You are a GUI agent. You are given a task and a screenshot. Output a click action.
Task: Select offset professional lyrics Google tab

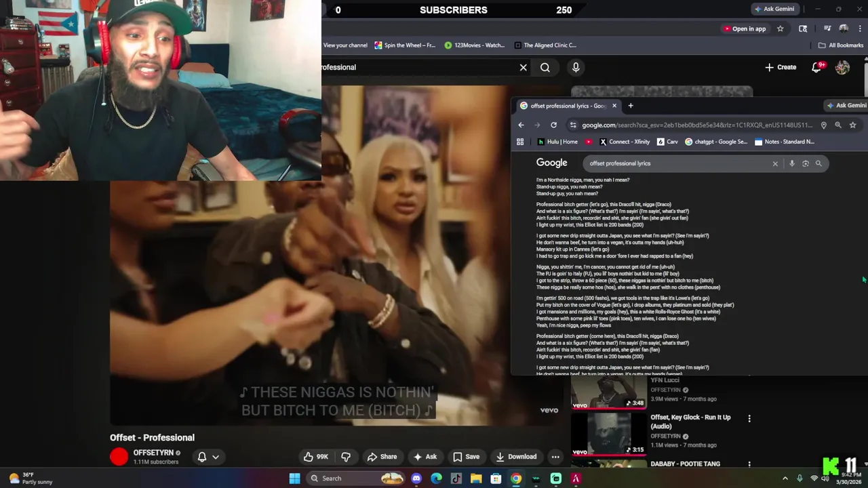tap(568, 106)
